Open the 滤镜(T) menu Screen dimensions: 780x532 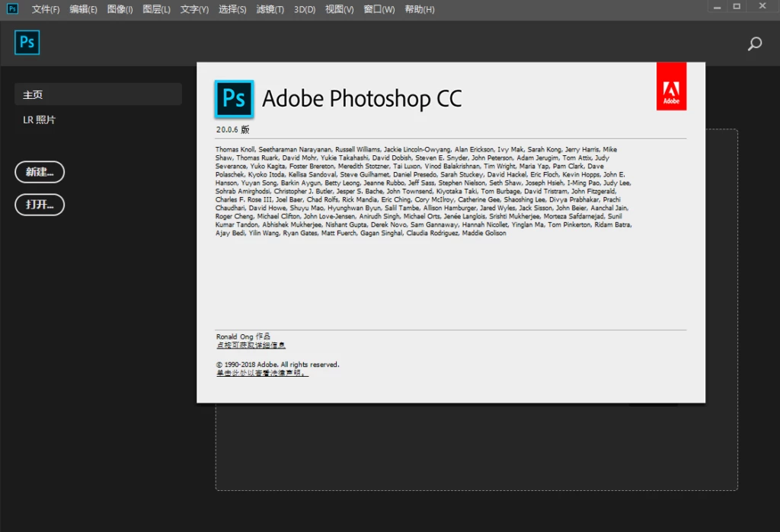[270, 9]
